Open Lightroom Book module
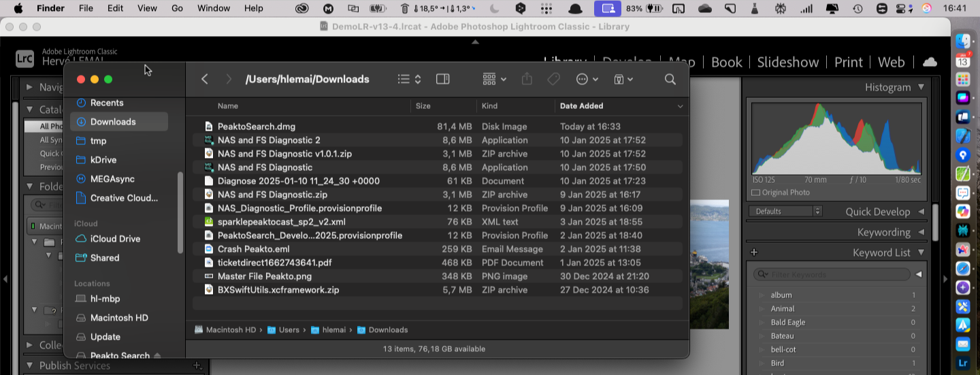980x375 pixels. pos(726,62)
